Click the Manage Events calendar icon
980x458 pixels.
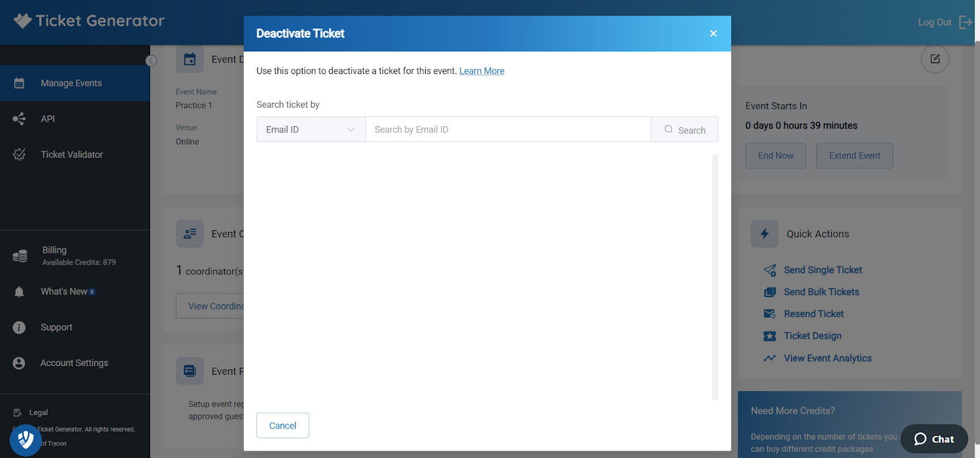[19, 83]
